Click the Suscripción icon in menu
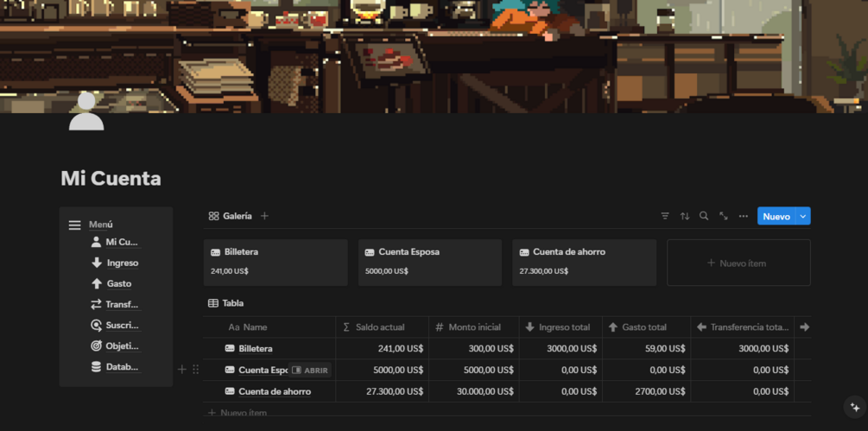This screenshot has width=868, height=431. pos(97,326)
